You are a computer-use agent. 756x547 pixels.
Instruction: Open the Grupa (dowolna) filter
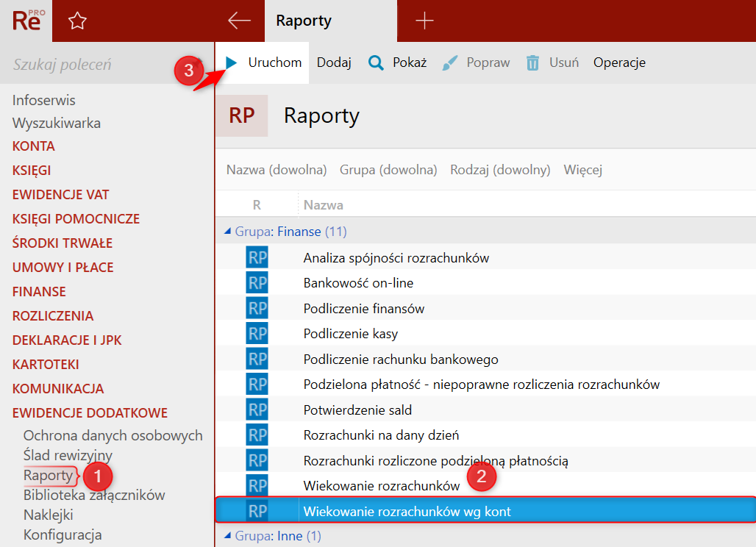[388, 170]
